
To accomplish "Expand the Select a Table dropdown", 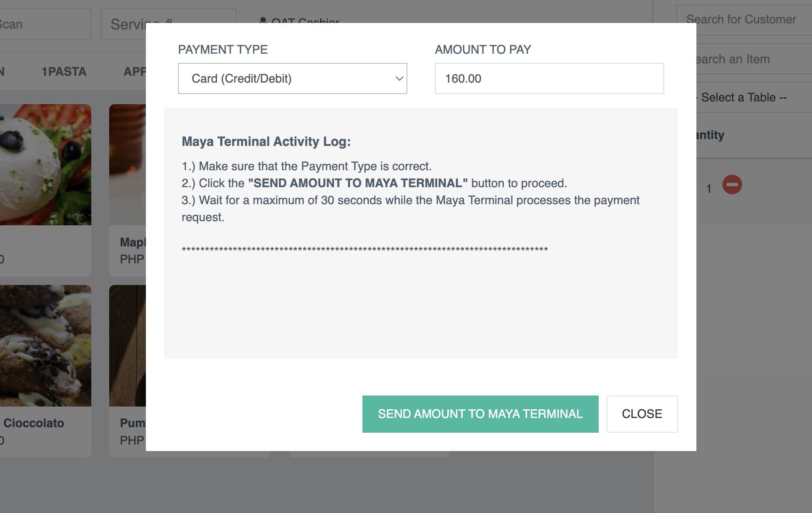I will 752,97.
